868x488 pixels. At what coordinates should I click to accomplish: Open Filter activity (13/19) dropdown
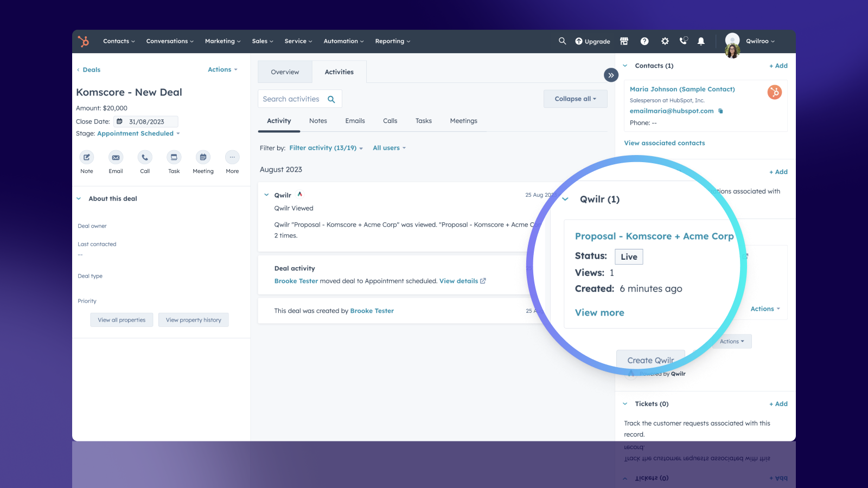coord(326,148)
